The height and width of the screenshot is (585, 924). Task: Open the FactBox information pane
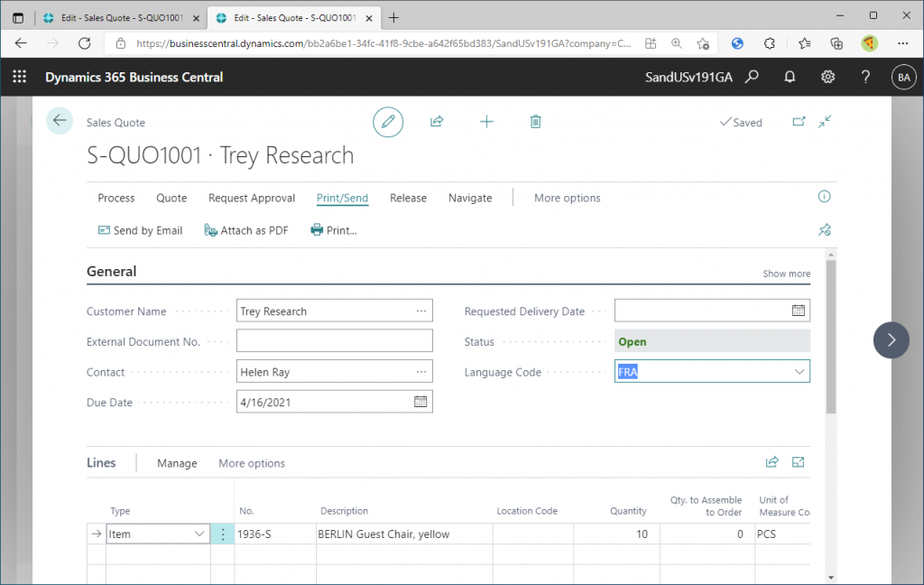(x=824, y=197)
